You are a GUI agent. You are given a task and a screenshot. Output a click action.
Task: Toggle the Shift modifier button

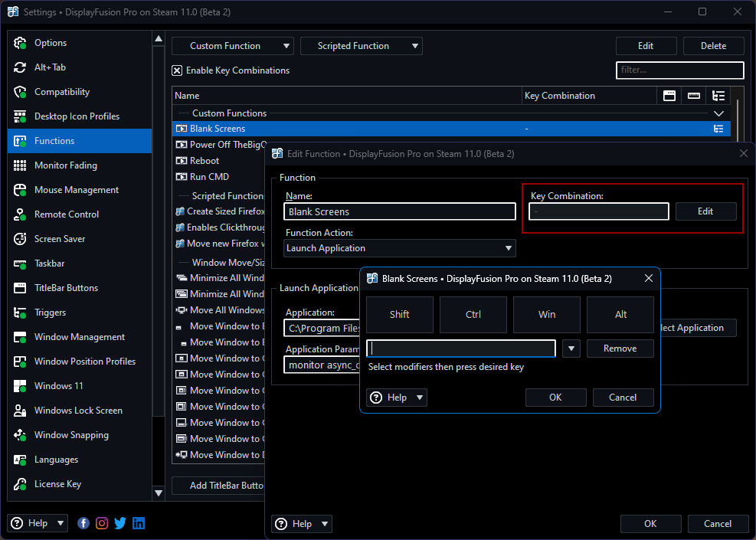coord(400,314)
